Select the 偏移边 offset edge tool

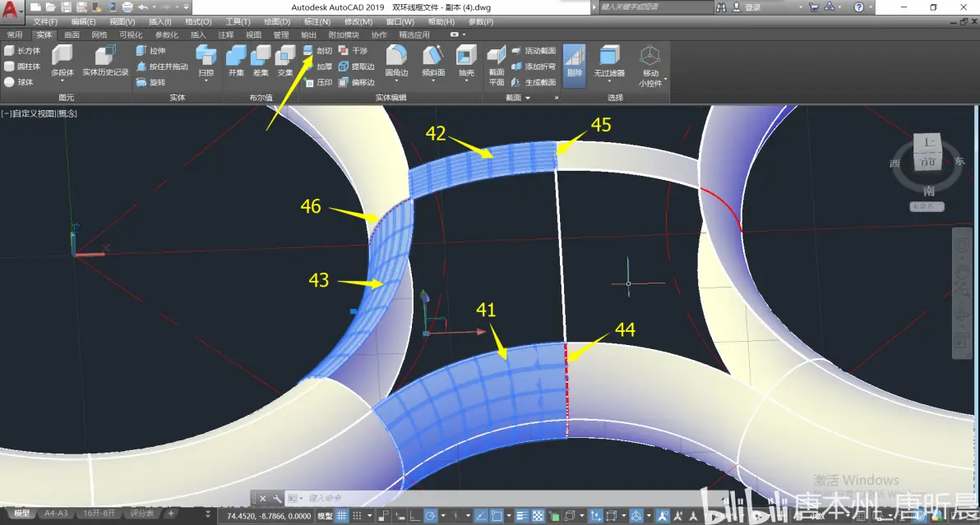tap(357, 82)
